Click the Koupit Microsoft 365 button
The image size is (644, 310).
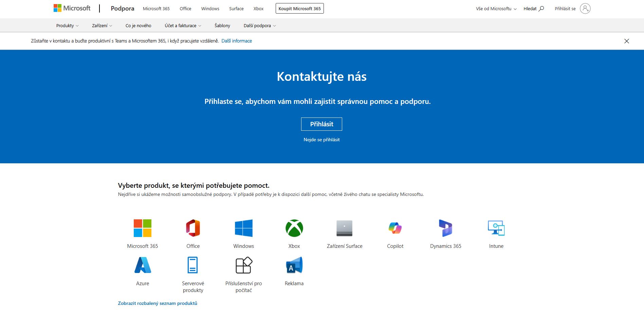[x=300, y=8]
